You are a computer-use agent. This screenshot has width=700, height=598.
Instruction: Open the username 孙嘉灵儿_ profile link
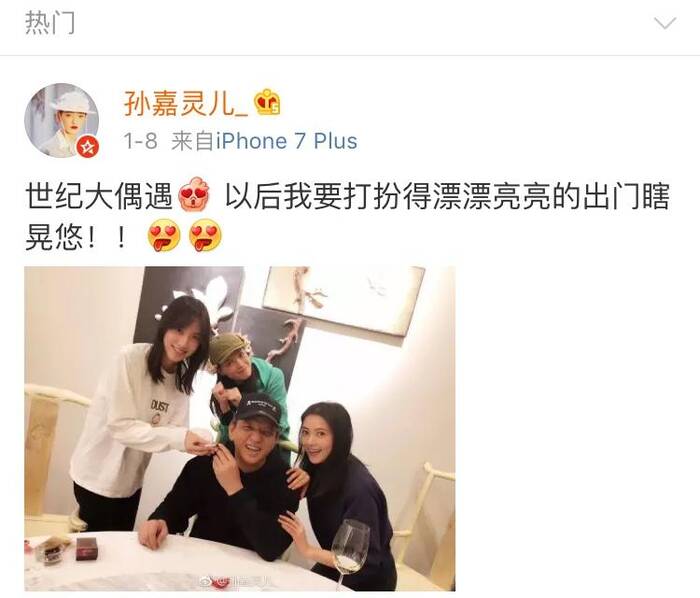coord(186,103)
